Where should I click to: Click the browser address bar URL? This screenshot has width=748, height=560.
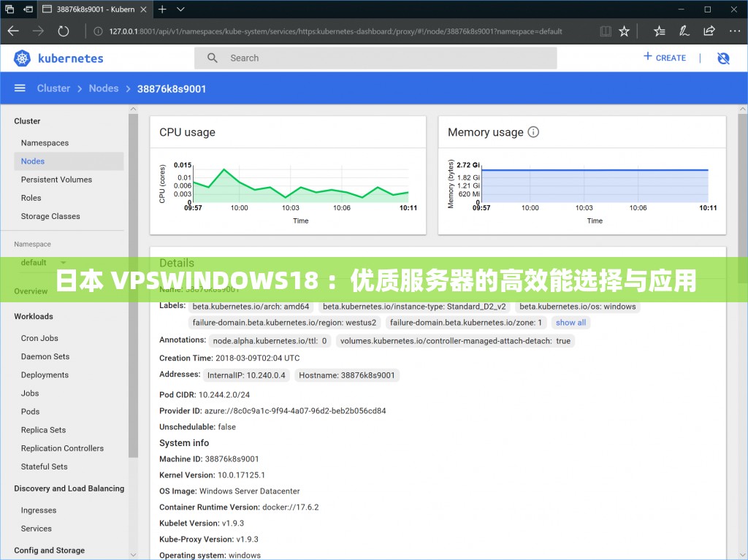coord(335,31)
